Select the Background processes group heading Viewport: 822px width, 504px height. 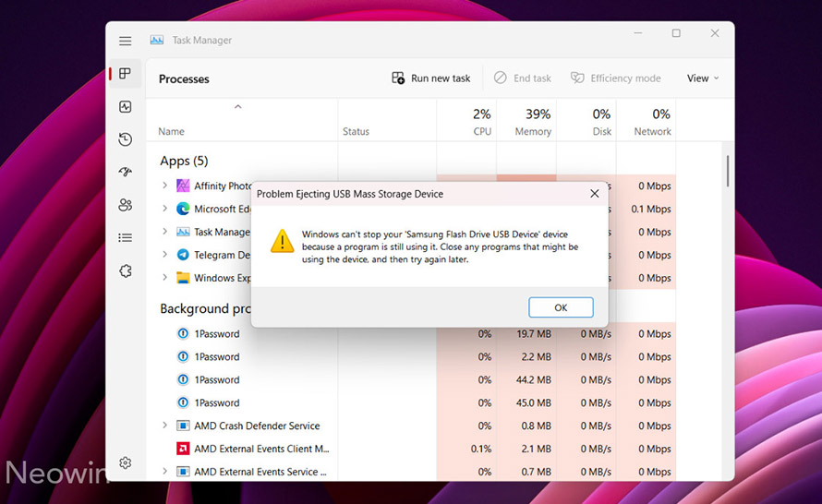[205, 308]
